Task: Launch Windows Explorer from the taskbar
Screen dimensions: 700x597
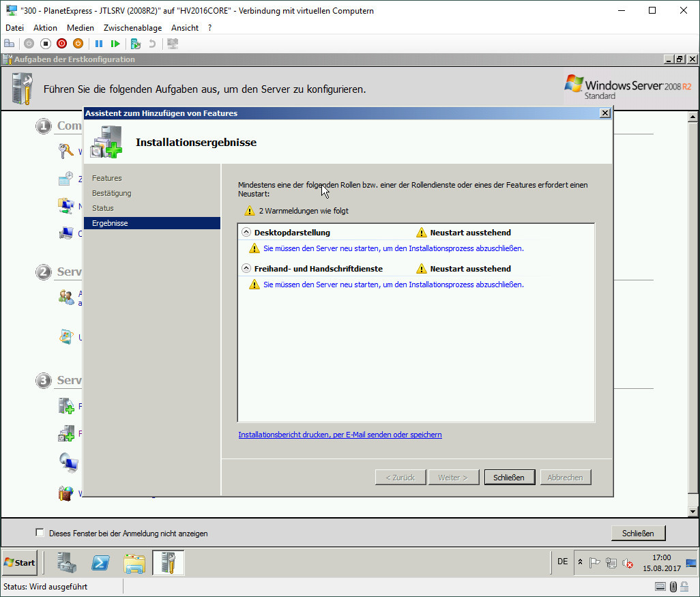Action: 134,562
